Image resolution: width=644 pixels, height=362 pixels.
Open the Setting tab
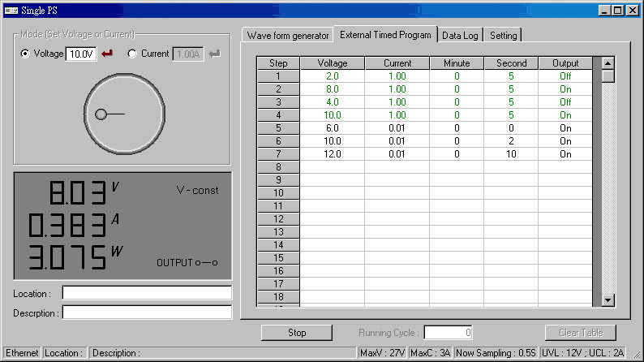(x=503, y=36)
